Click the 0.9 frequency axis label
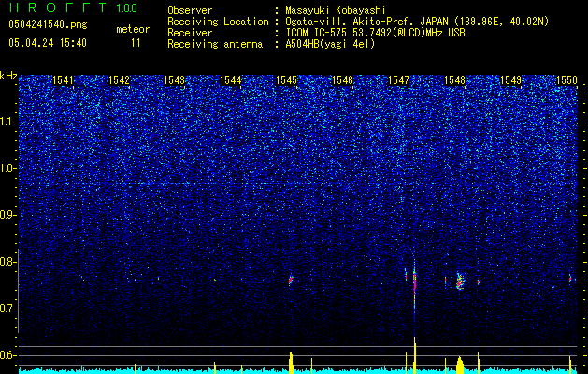Viewport: 588px width, 374px height. point(7,215)
